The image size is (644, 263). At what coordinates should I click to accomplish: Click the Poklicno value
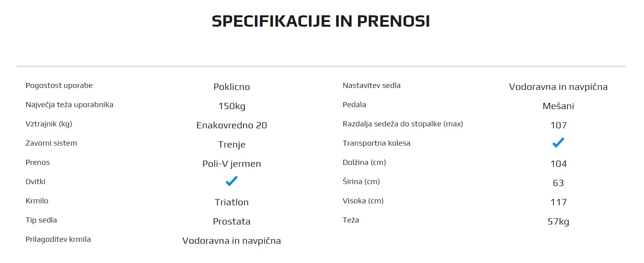(x=232, y=87)
